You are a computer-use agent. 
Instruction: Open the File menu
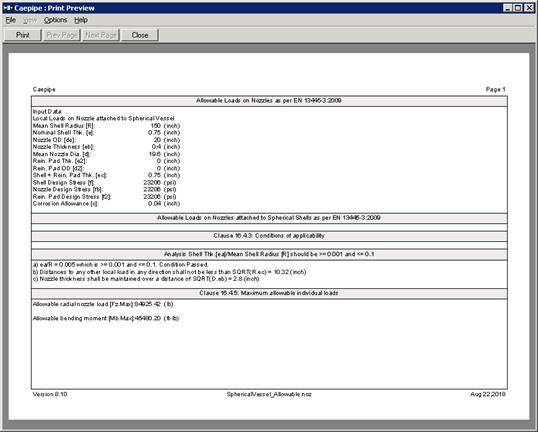(x=11, y=20)
